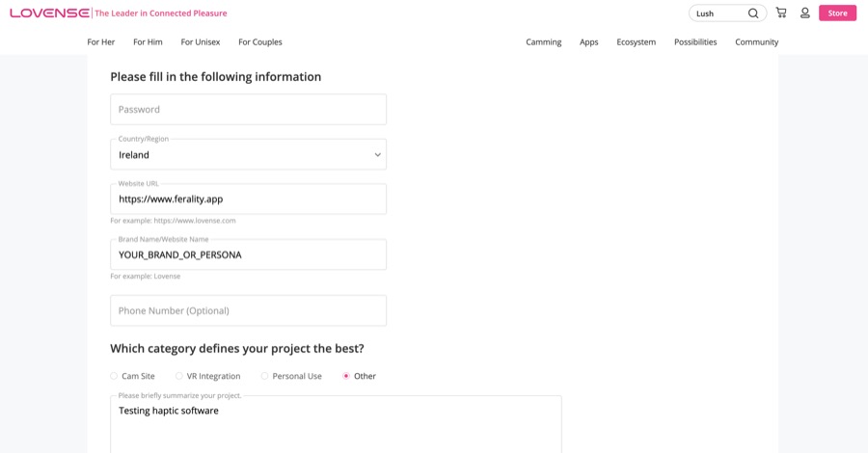Open the Ecosystem menu
Image resolution: width=868 pixels, height=453 pixels.
[637, 42]
